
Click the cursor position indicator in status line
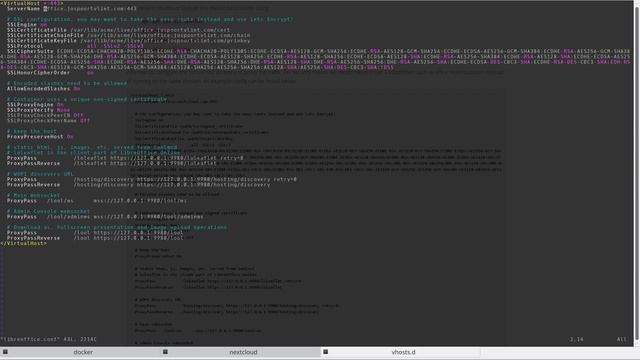point(576,340)
